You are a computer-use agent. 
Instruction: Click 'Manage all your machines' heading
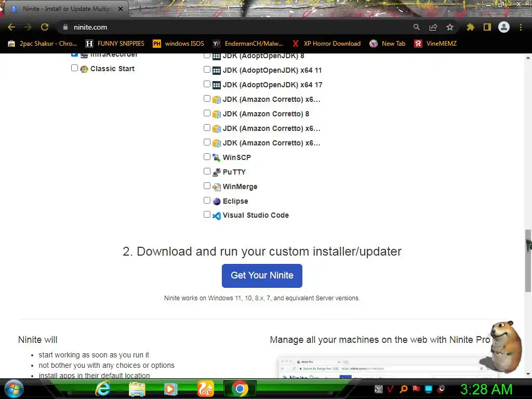(x=380, y=340)
